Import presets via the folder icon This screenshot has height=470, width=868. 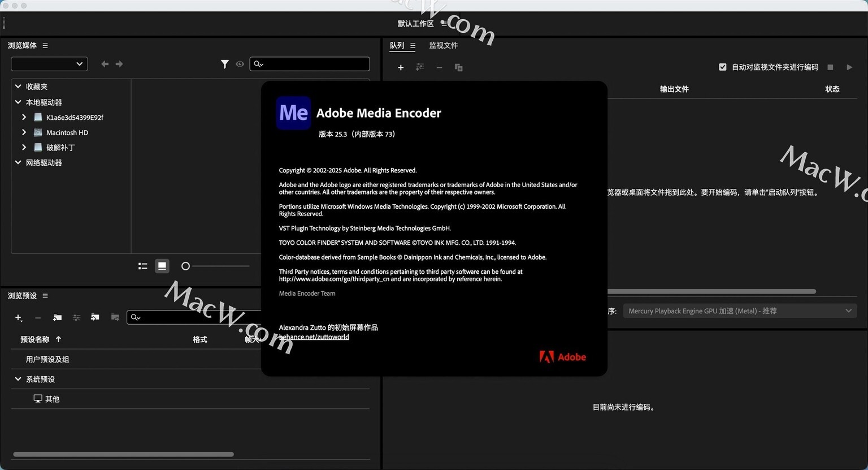click(x=95, y=318)
